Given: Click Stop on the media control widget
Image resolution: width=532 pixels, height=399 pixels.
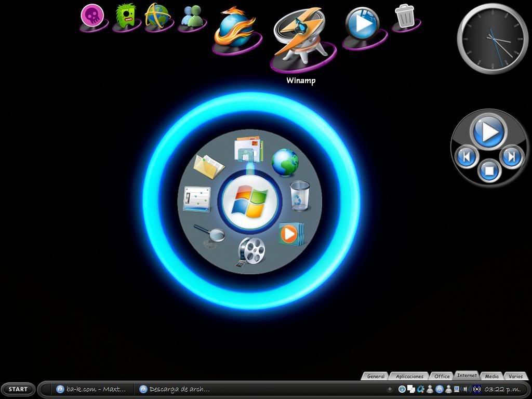Looking at the screenshot, I should [x=489, y=170].
